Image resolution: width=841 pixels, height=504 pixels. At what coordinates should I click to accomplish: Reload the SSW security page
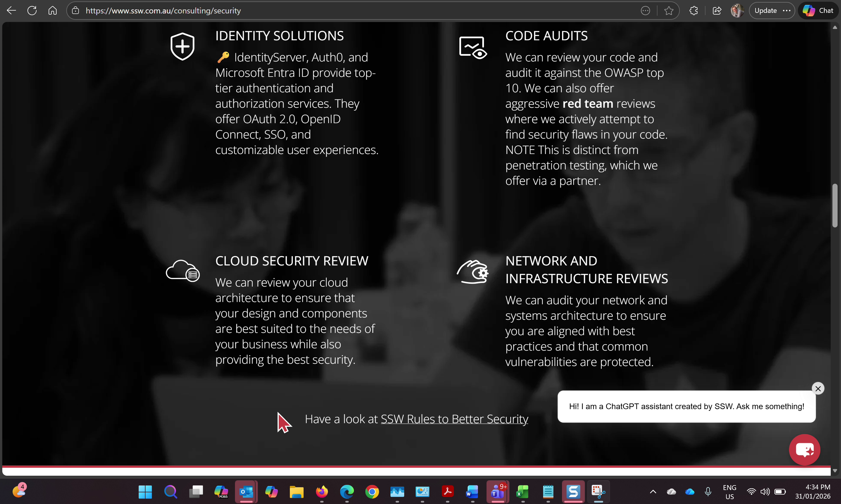coord(32,10)
